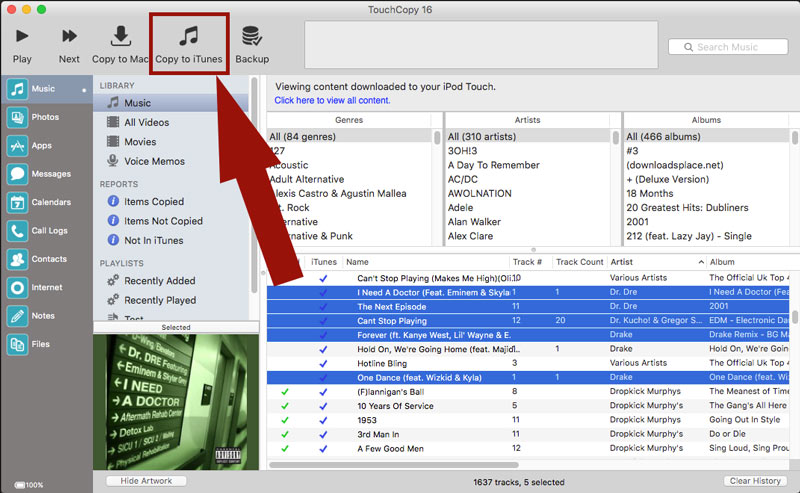The image size is (800, 493).
Task: Click the I Need A Doctor album artwork
Action: (176, 402)
